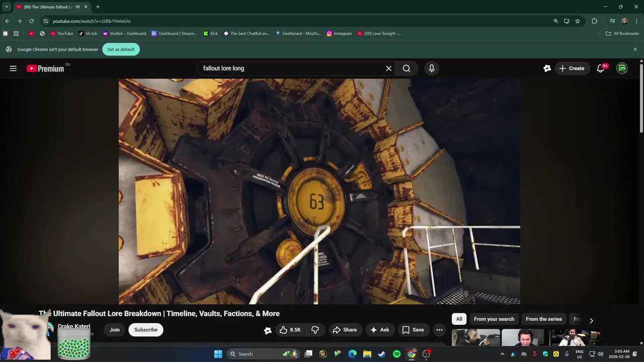644x362 pixels.
Task: Show hidden system tray icons chevron
Action: pos(502,354)
